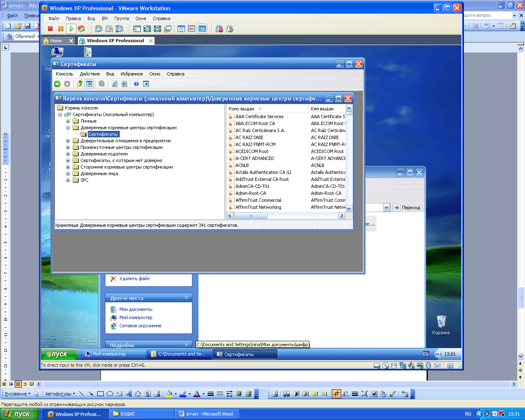Viewport: 525px width, 420px height.
Task: Open the Explorer address bar dropdown arrow
Action: coord(386,208)
